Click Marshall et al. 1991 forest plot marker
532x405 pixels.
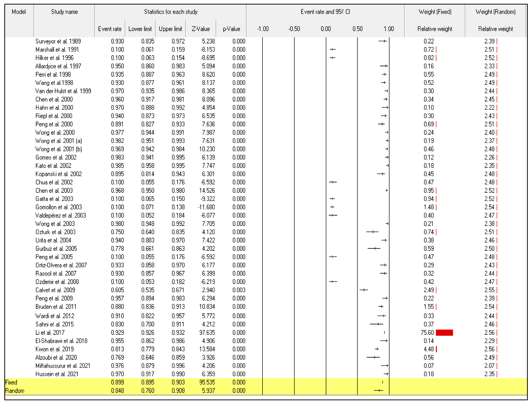coord(332,49)
